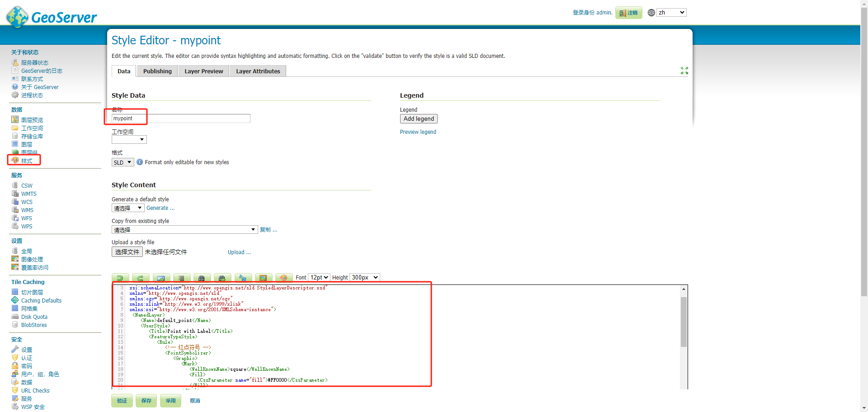
Task: Click the find next toolbar icon
Action: coord(222,278)
